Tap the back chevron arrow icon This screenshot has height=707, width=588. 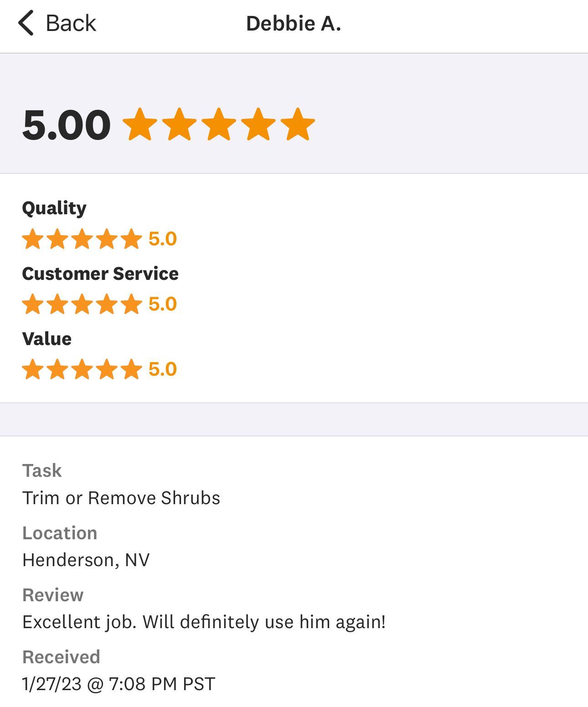[x=26, y=23]
